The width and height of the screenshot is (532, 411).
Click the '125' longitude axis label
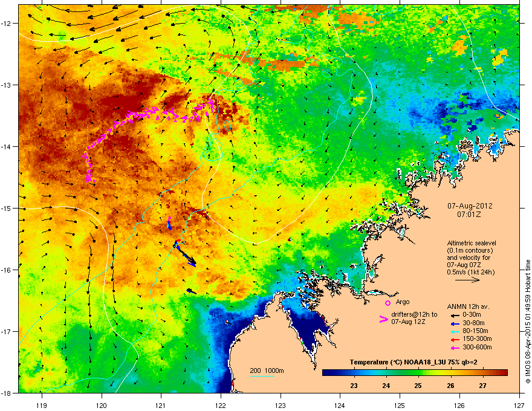click(x=400, y=405)
